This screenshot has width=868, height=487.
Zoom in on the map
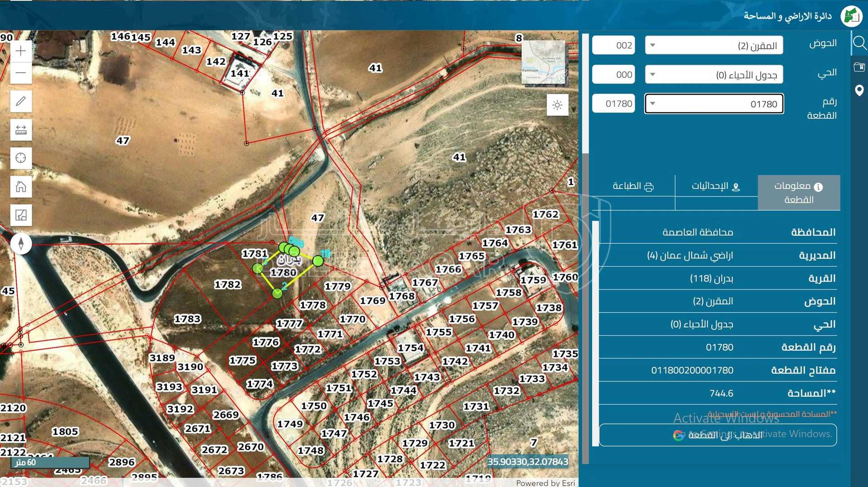[21, 51]
